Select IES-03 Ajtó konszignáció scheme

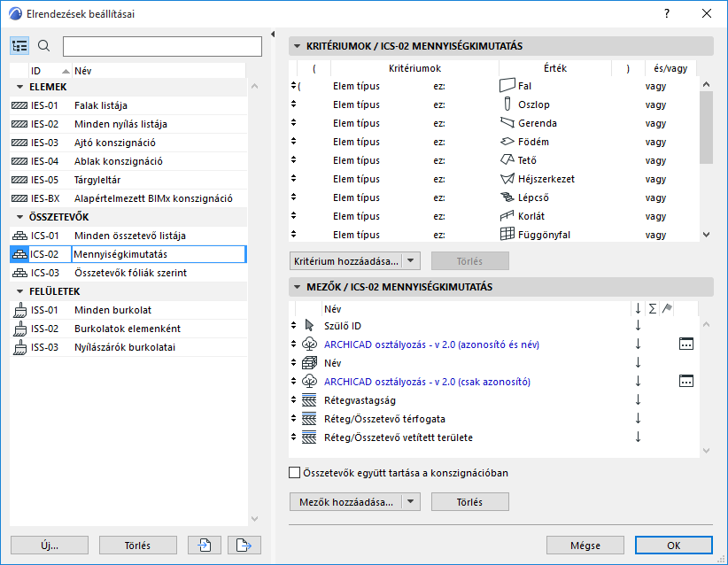click(115, 143)
